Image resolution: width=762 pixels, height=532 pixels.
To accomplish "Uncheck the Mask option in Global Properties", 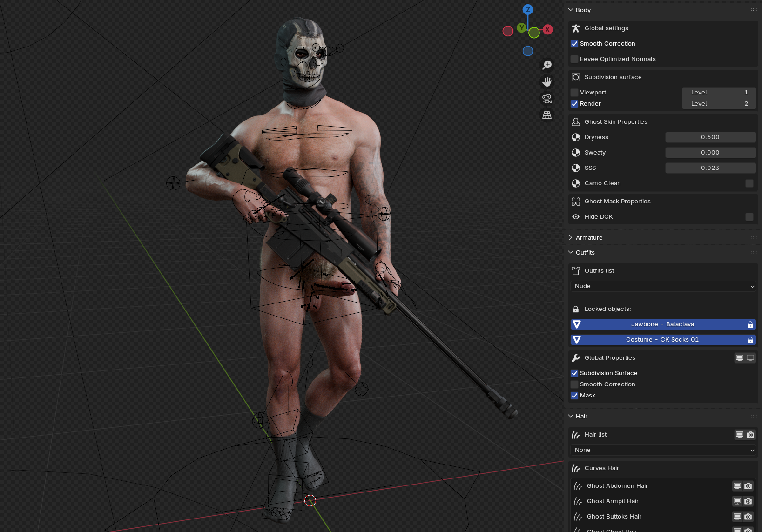I will click(574, 396).
